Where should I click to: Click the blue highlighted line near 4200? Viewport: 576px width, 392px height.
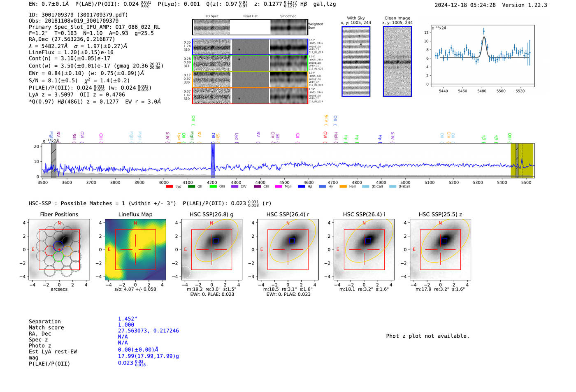click(x=213, y=160)
